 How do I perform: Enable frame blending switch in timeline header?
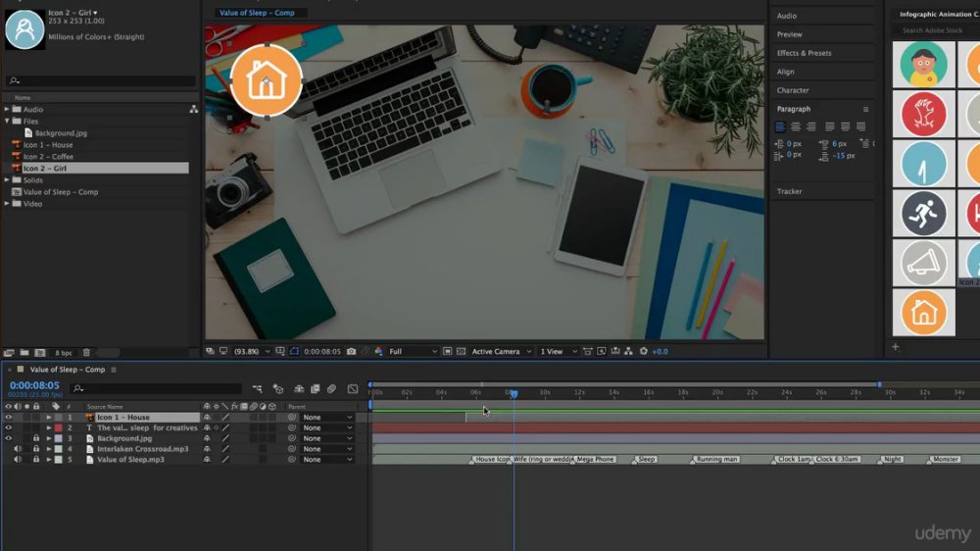coord(316,389)
